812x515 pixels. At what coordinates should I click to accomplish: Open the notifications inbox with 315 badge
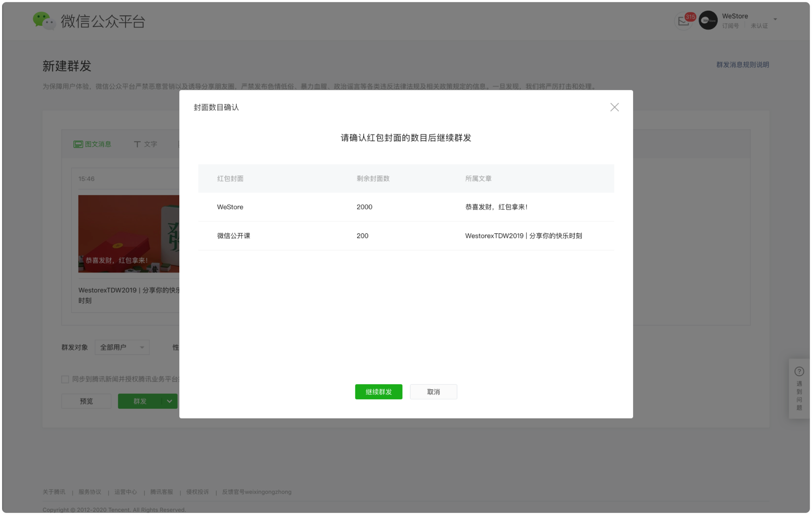tap(684, 21)
